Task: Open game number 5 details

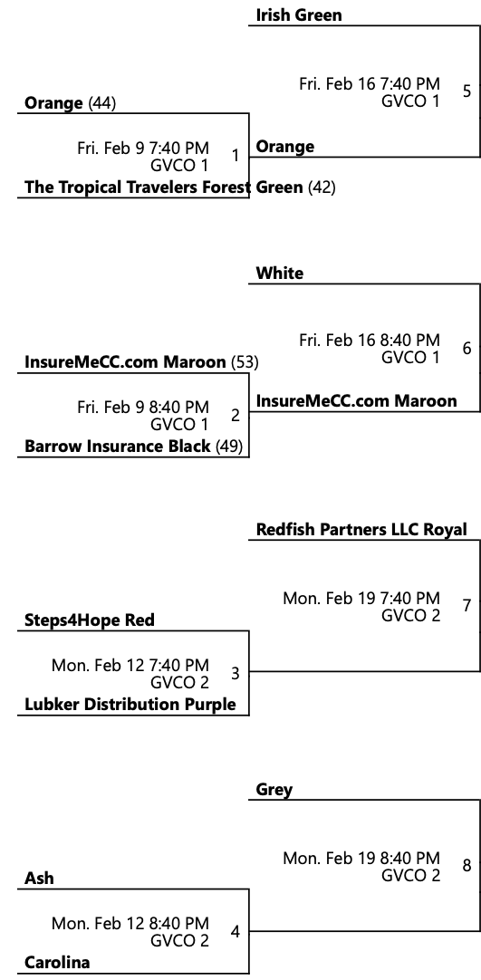Action: (467, 91)
